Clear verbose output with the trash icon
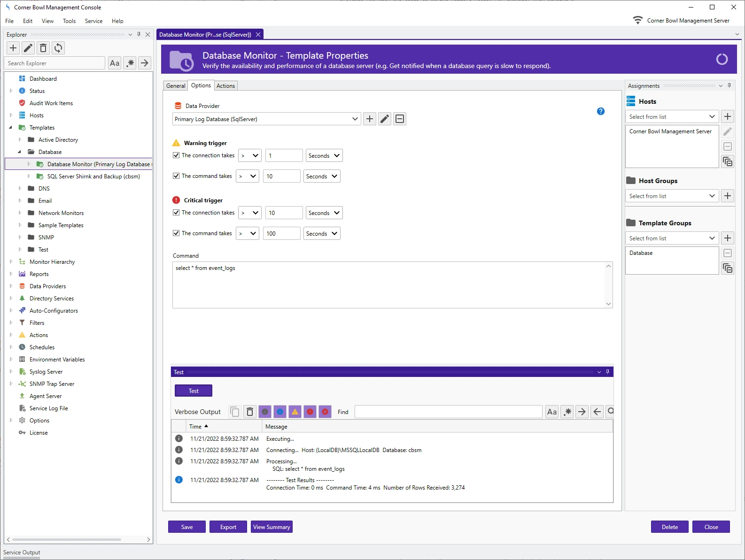Screen dimensions: 745x560 tap(250, 412)
